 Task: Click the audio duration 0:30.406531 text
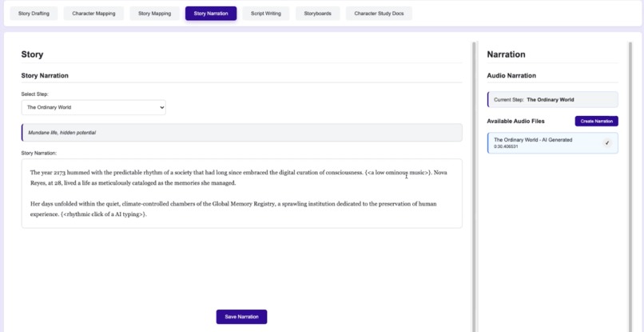[506, 146]
